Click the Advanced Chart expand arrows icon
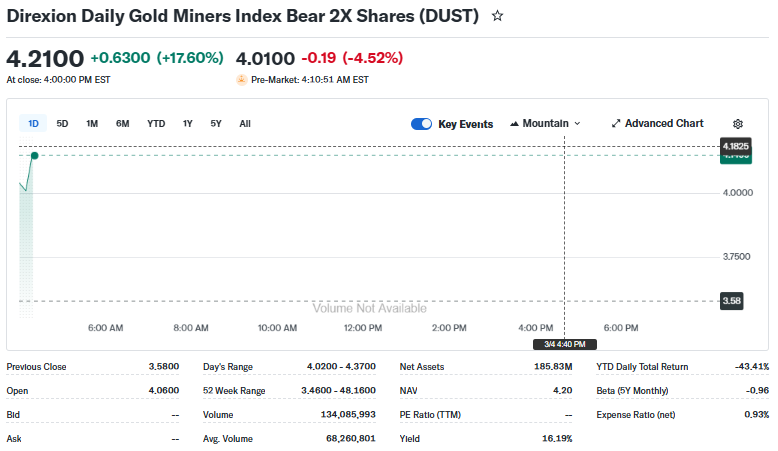This screenshot has width=778, height=451. pos(616,124)
